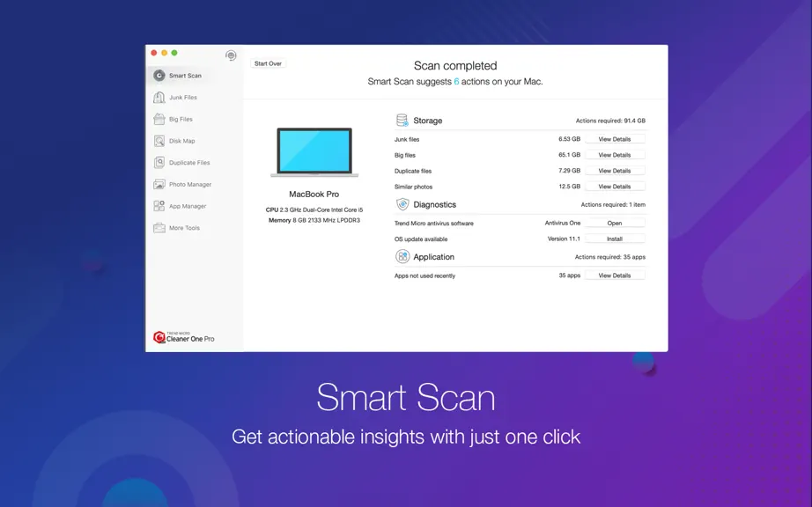
Task: Click the blue number 6 in scan summary
Action: pos(456,81)
